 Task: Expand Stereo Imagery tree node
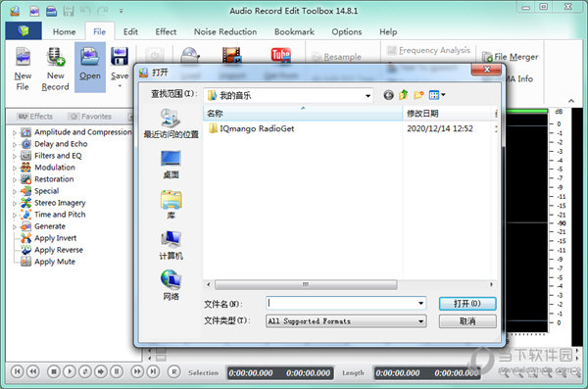click(x=15, y=203)
